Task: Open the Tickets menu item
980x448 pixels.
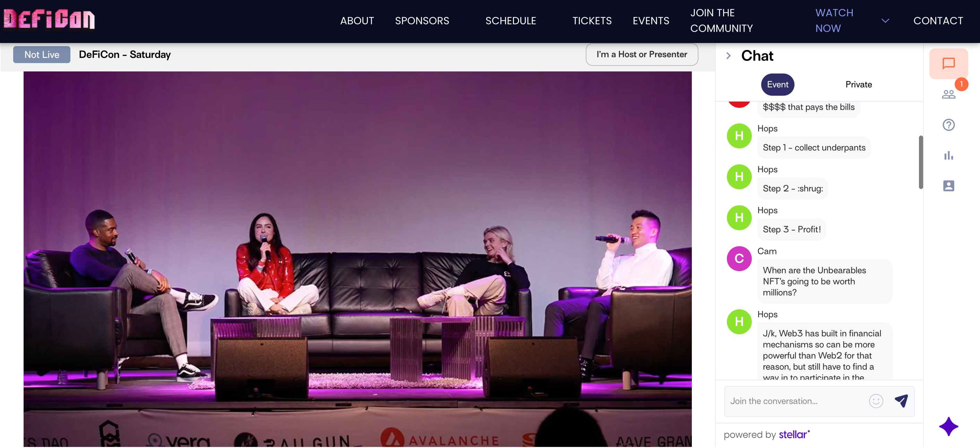Action: coord(592,20)
